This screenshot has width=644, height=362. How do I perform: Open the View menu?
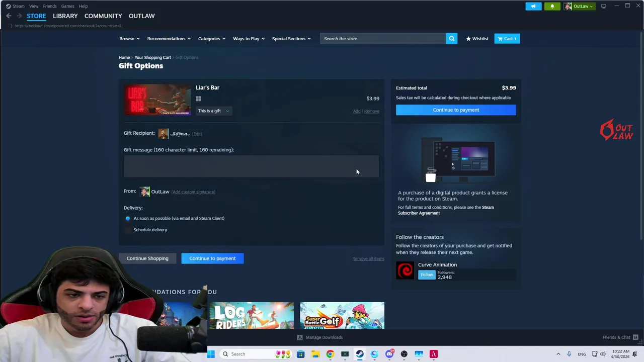pyautogui.click(x=34, y=6)
